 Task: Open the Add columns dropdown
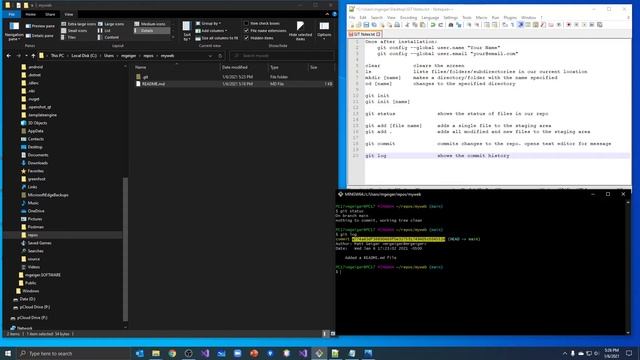coord(212,31)
